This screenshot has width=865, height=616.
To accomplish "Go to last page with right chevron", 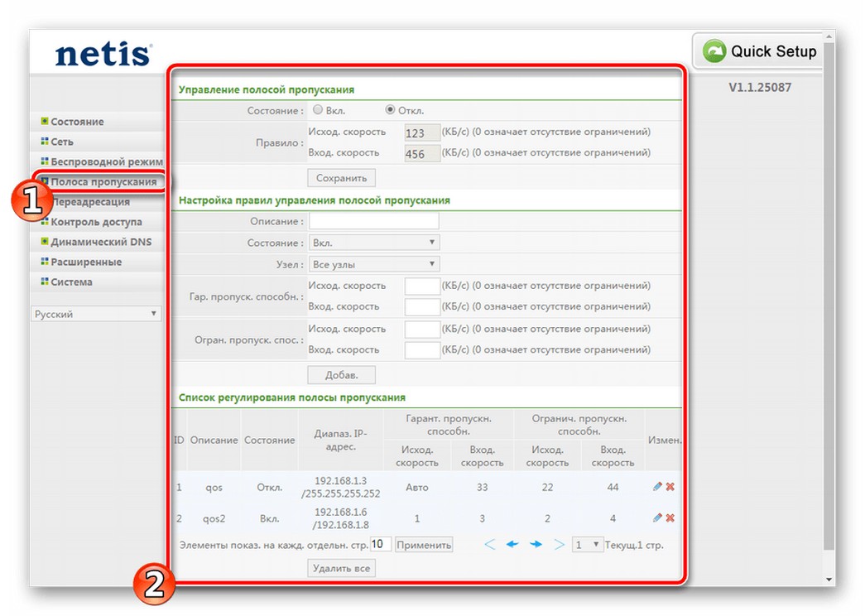I will coord(559,545).
